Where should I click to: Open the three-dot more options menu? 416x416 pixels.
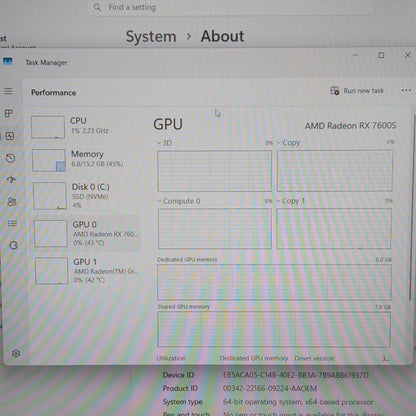406,90
